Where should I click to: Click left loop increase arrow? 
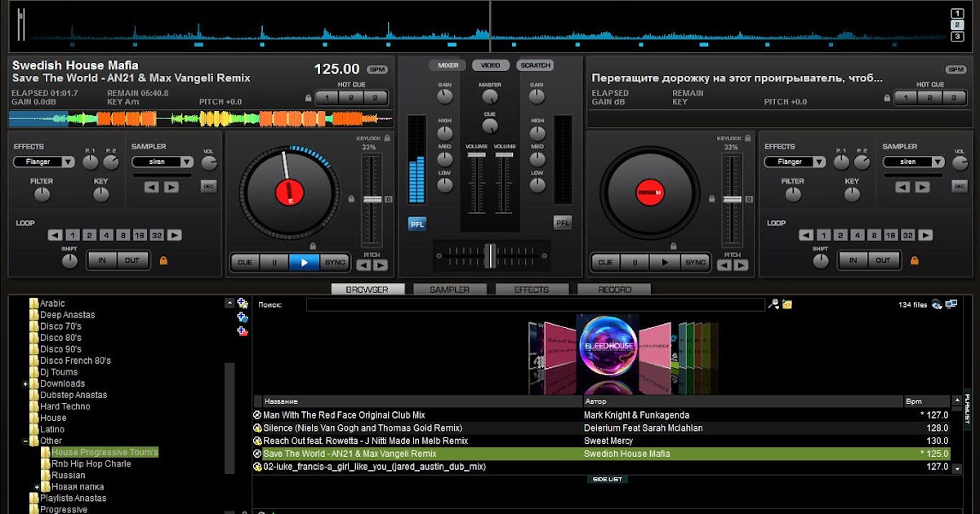click(x=175, y=235)
